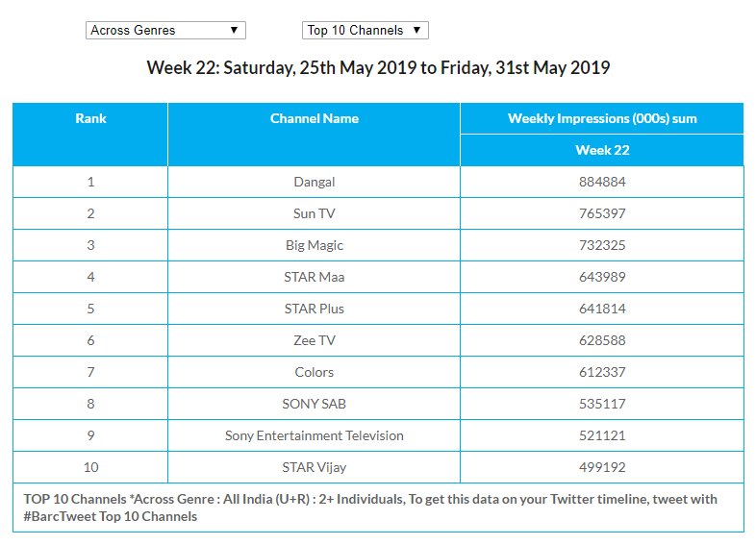The image size is (756, 545).
Task: Select the STAR Maa channel cell
Action: (x=315, y=277)
